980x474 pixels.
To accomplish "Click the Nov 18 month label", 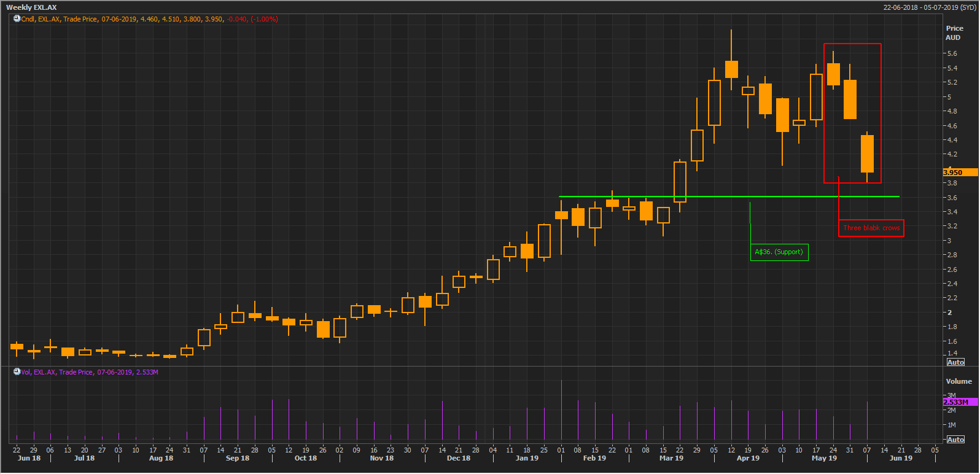I will 382,458.
